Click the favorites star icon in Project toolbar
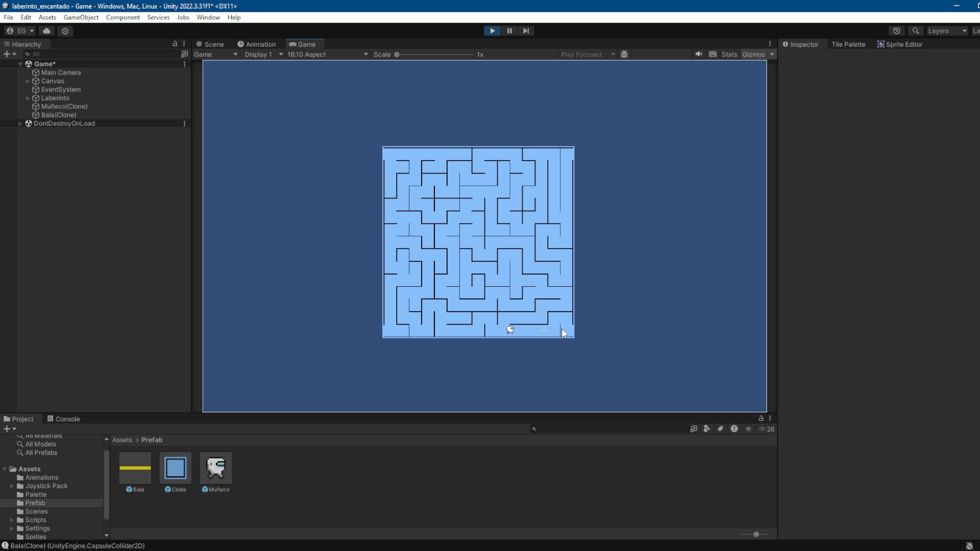Image resolution: width=980 pixels, height=551 pixels. [748, 429]
